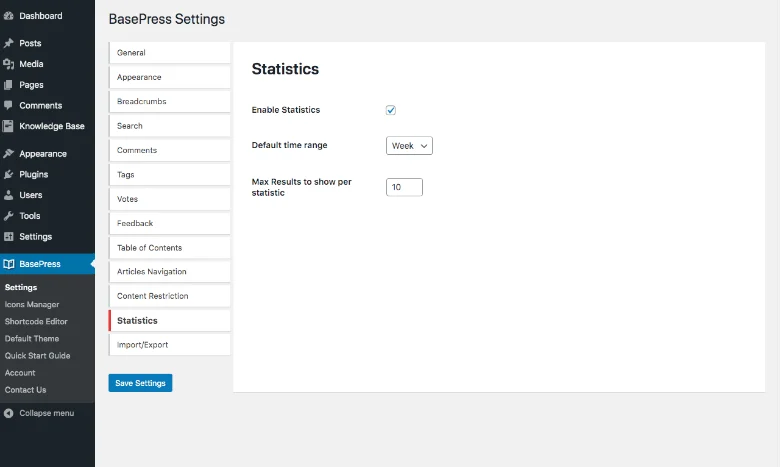Select the Votes settings tab
The width and height of the screenshot is (780, 467).
[170, 199]
